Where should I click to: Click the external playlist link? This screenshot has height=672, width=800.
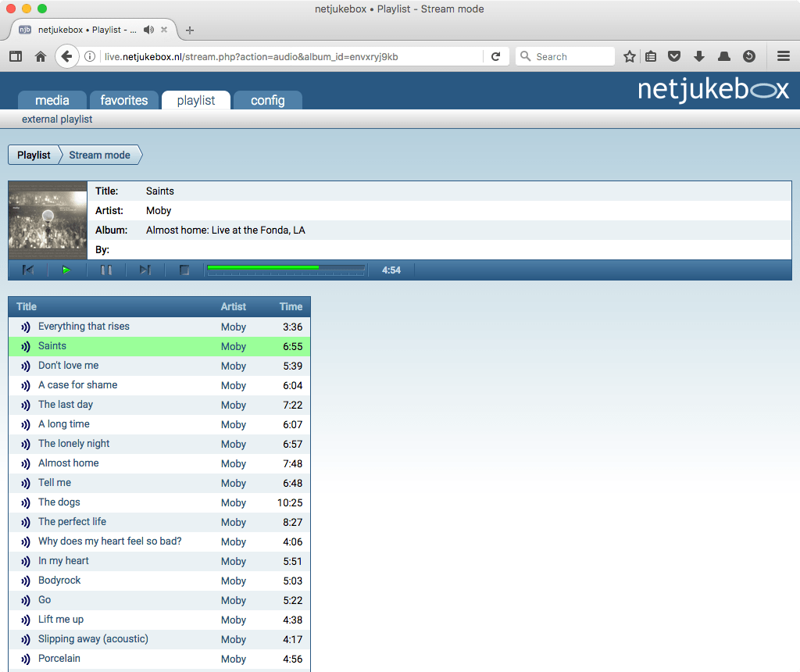point(57,120)
